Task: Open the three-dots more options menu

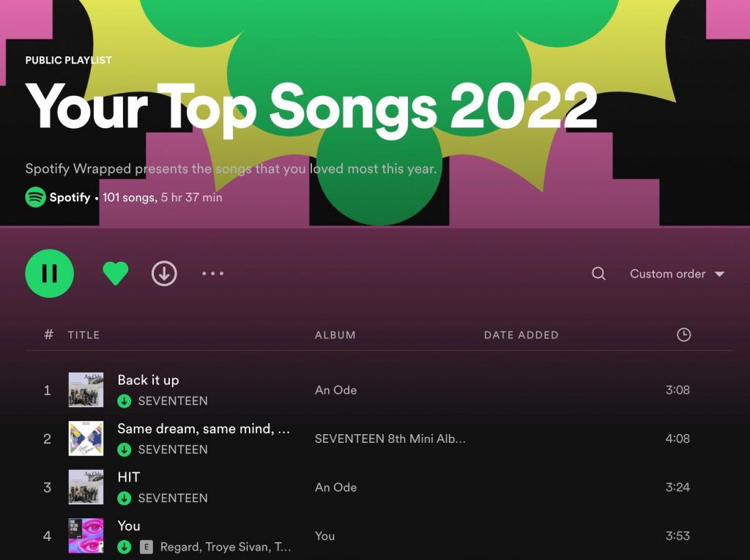Action: (x=213, y=274)
